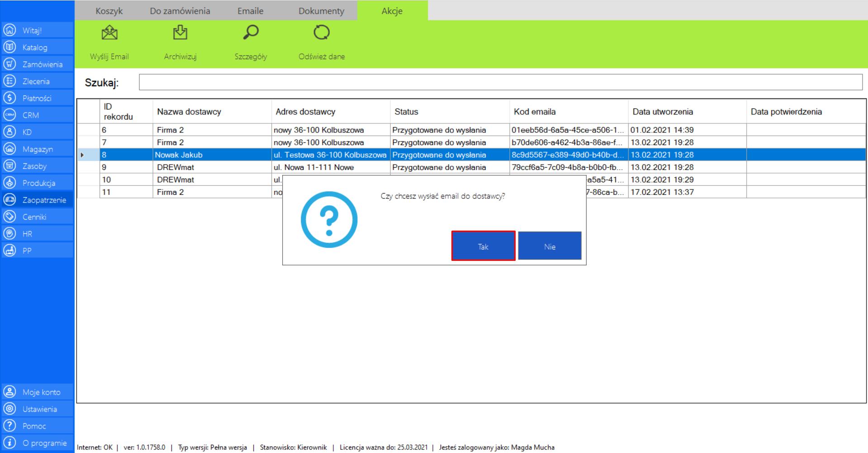
Task: Open the Magazyn sidebar module
Action: click(x=37, y=149)
